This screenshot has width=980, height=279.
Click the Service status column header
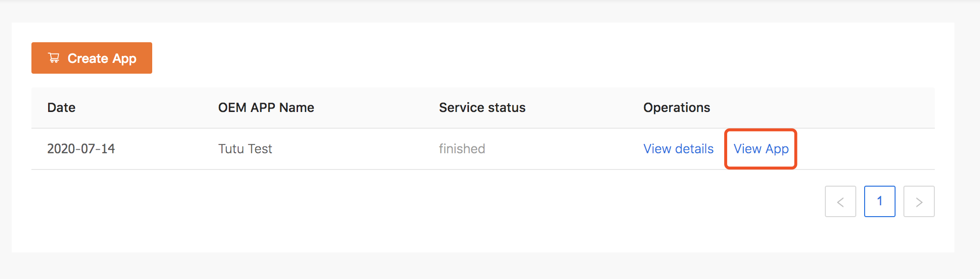point(482,108)
